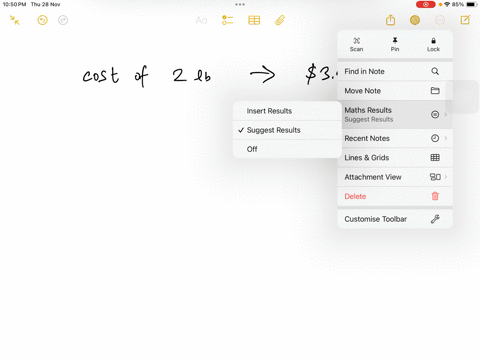This screenshot has height=360, width=480.
Task: Tap the battery status icon
Action: point(471,4)
